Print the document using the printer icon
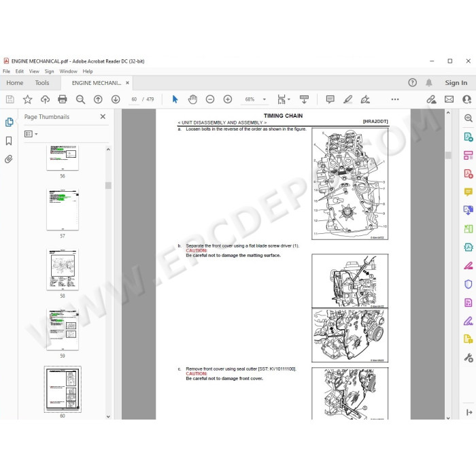The height and width of the screenshot is (476, 476). click(x=63, y=99)
